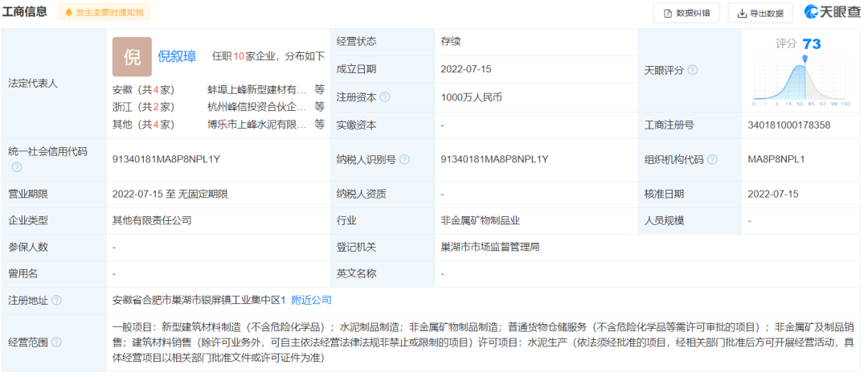Image resolution: width=868 pixels, height=377 pixels.
Task: Click the help icon next to 组织机构代码
Action: [714, 159]
